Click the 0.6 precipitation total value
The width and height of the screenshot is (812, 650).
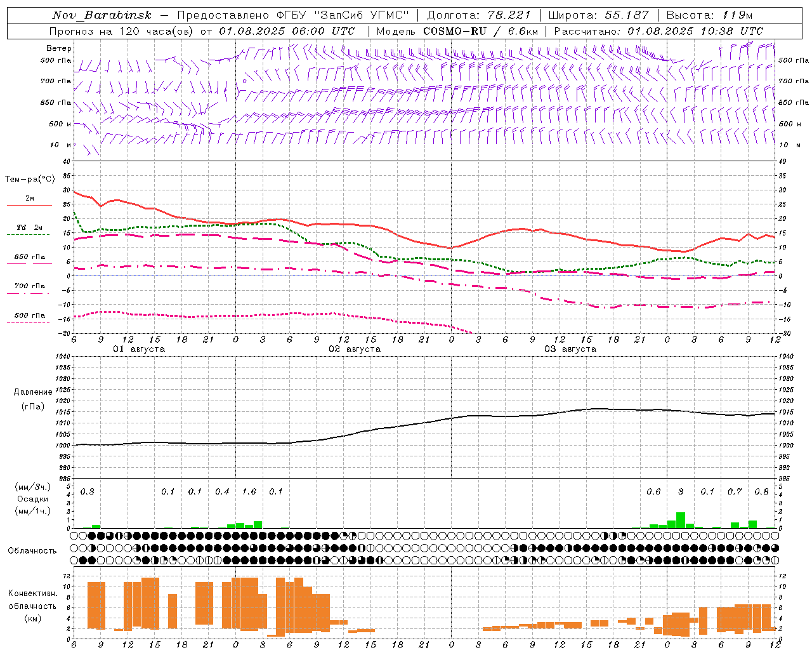653,492
